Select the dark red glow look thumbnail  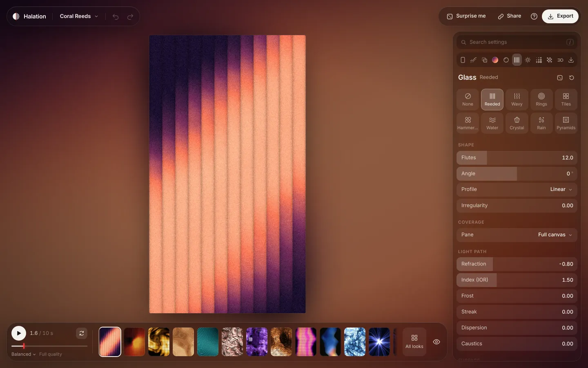134,342
